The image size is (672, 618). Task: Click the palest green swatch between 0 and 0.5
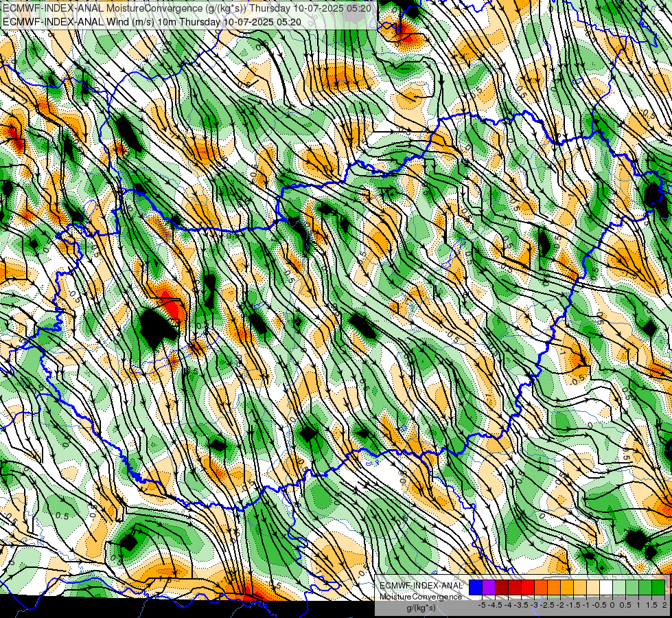click(619, 588)
